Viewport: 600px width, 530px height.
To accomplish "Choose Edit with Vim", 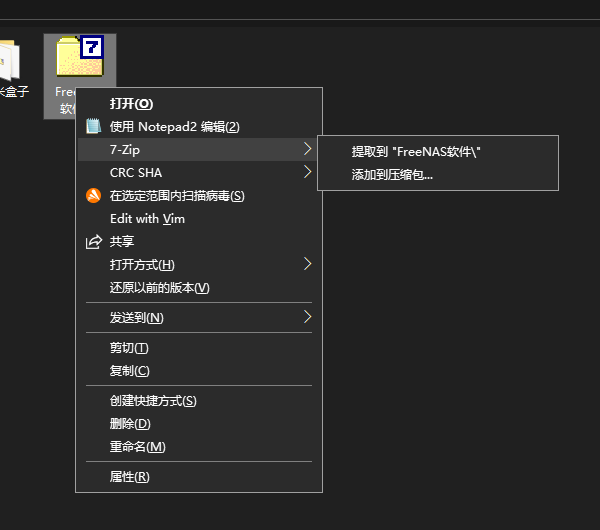I will [147, 219].
